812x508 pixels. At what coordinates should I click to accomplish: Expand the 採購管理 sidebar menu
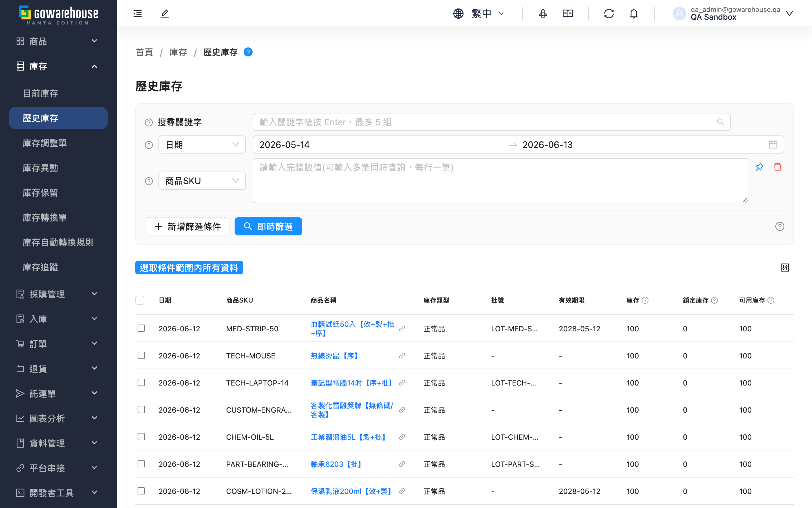pyautogui.click(x=58, y=294)
